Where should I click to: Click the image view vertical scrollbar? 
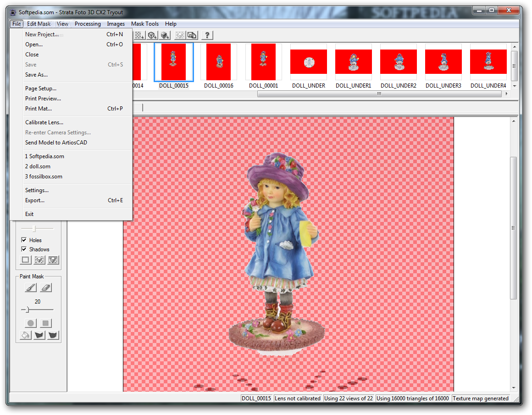pos(514,227)
